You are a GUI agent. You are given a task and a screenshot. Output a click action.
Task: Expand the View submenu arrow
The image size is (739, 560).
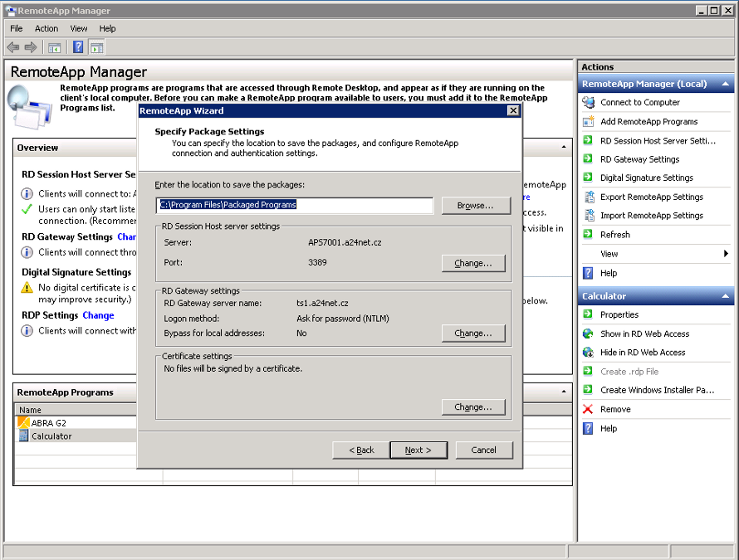tap(726, 254)
